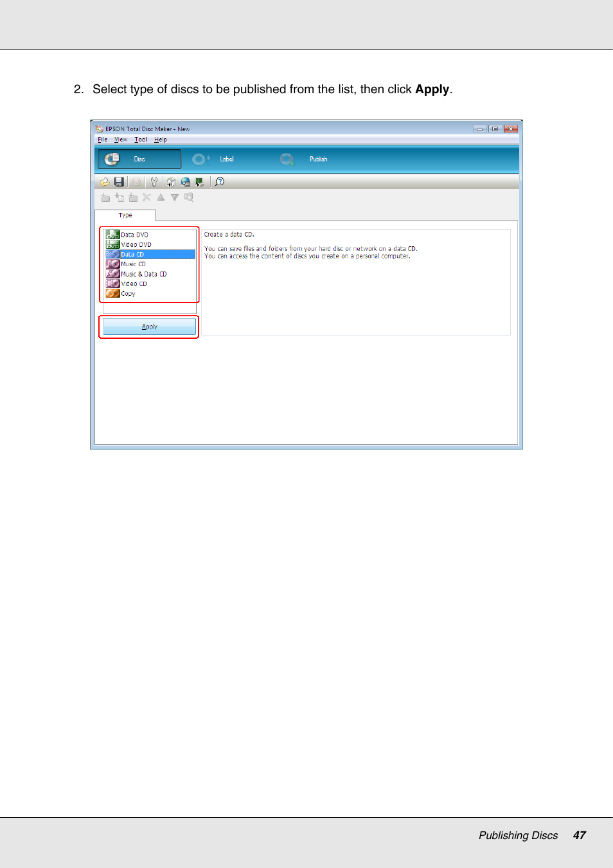Select Music & Data CD type
This screenshot has height=868, width=613.
click(x=143, y=274)
